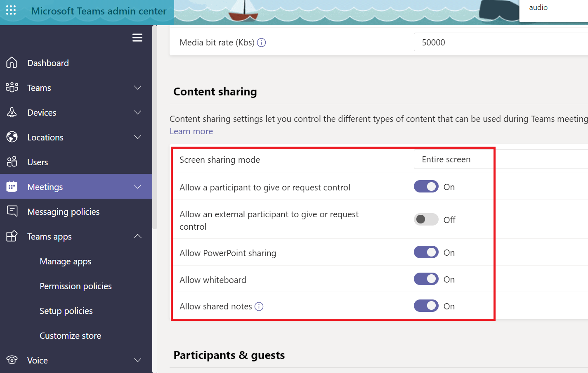Select Locations label in navigation
The image size is (588, 373).
(45, 138)
